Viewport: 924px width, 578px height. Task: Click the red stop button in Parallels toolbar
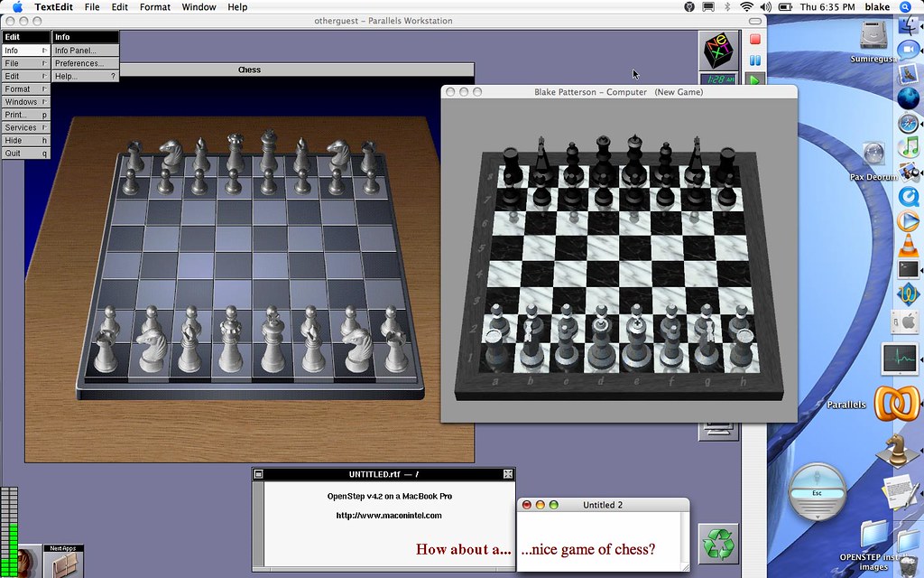[x=754, y=39]
